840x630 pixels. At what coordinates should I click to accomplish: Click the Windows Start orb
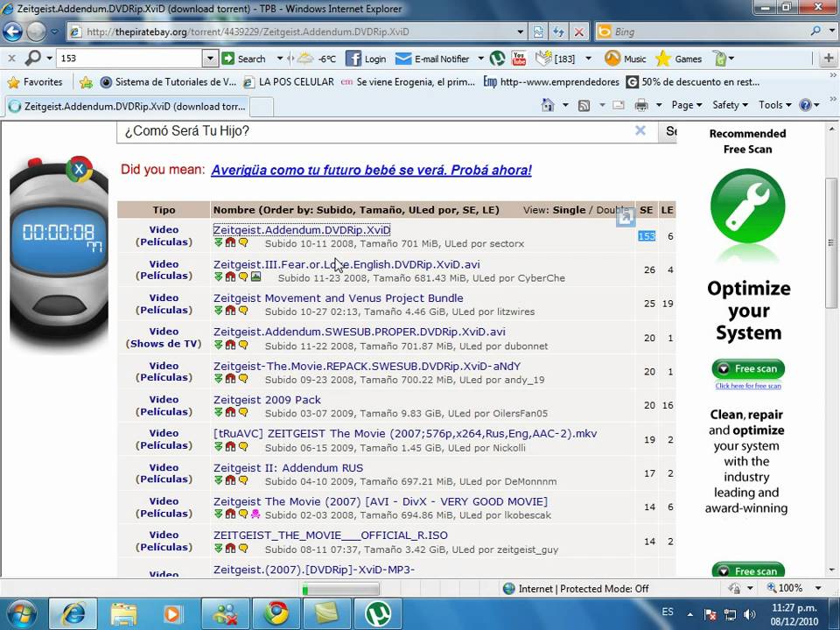pos(20,613)
